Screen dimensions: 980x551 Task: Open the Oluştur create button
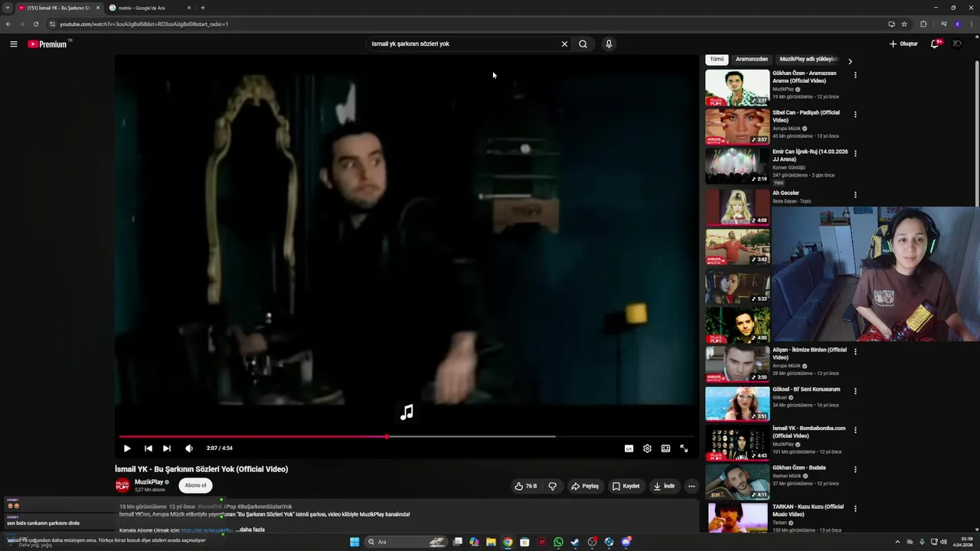point(903,44)
